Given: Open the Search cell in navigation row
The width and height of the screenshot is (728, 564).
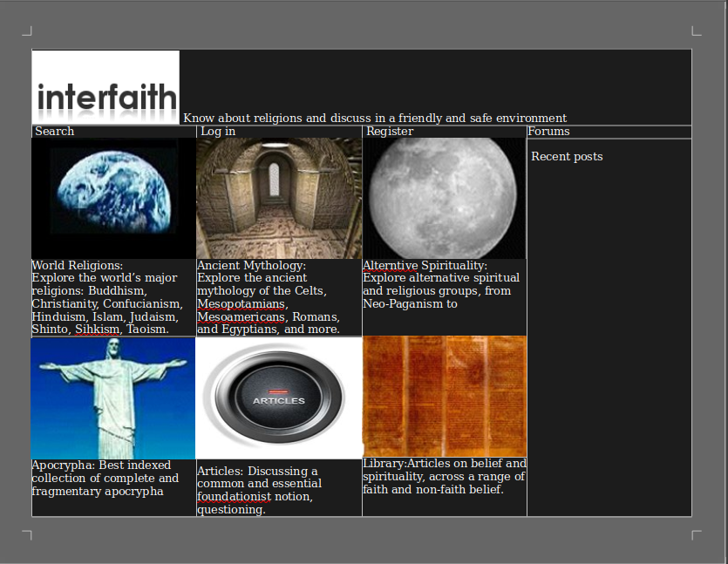Looking at the screenshot, I should coord(55,132).
